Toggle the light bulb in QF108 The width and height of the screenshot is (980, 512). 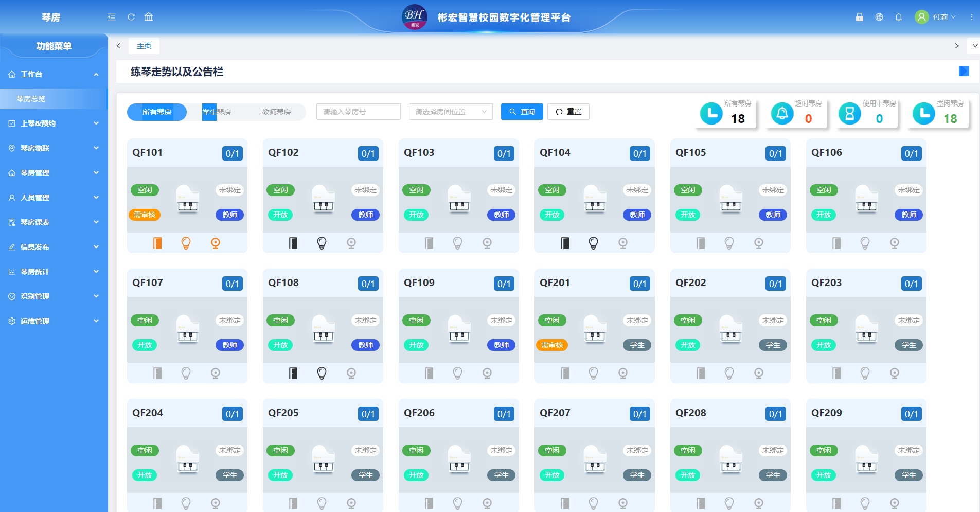322,373
